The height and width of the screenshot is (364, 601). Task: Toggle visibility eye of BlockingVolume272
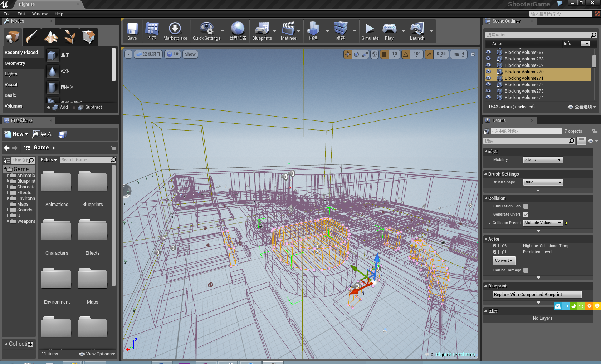(x=488, y=84)
